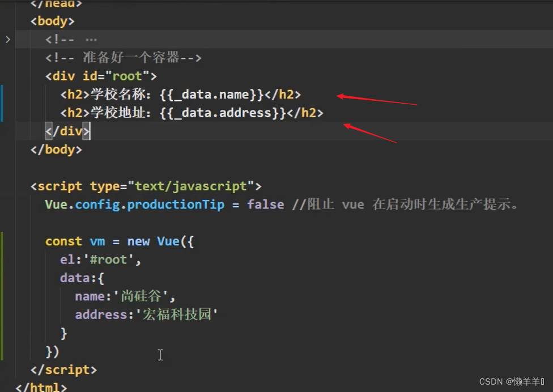
Task: Click the <script type="text/javascript"> line
Action: (x=146, y=186)
